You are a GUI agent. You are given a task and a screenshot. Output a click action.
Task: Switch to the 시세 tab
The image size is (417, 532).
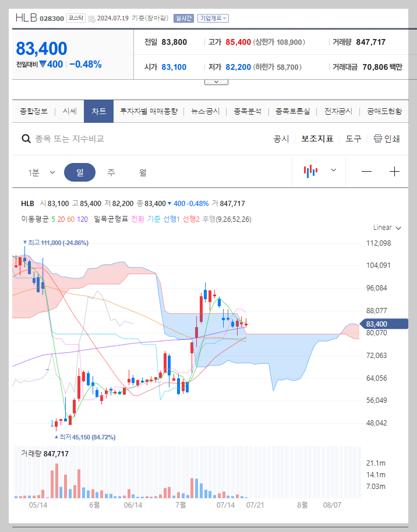tap(67, 111)
